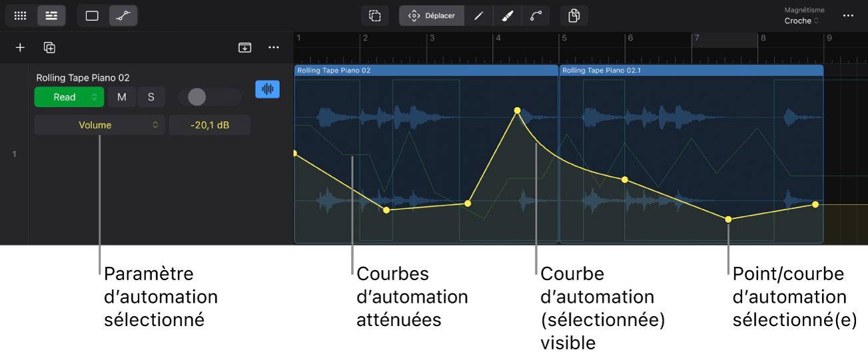Select the peak automation point near bar 4
This screenshot has height=356, width=868.
pyautogui.click(x=517, y=110)
